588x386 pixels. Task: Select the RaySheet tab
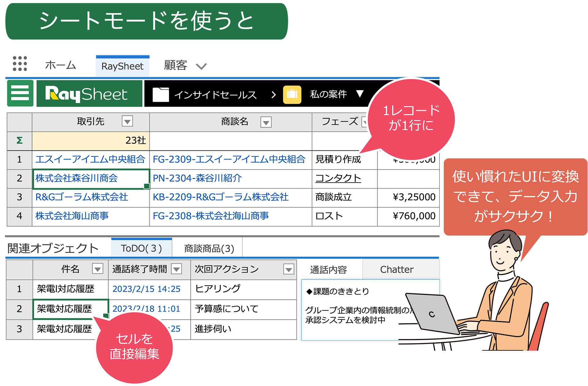click(123, 66)
